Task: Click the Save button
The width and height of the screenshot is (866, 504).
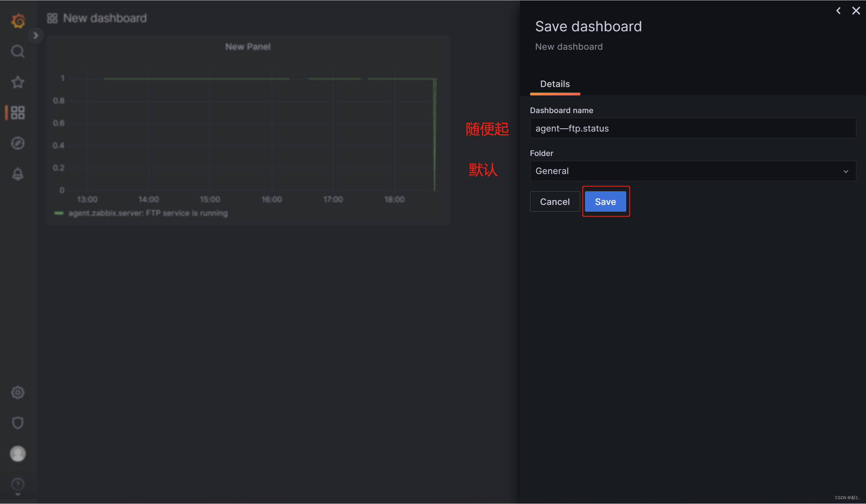Action: coord(605,202)
